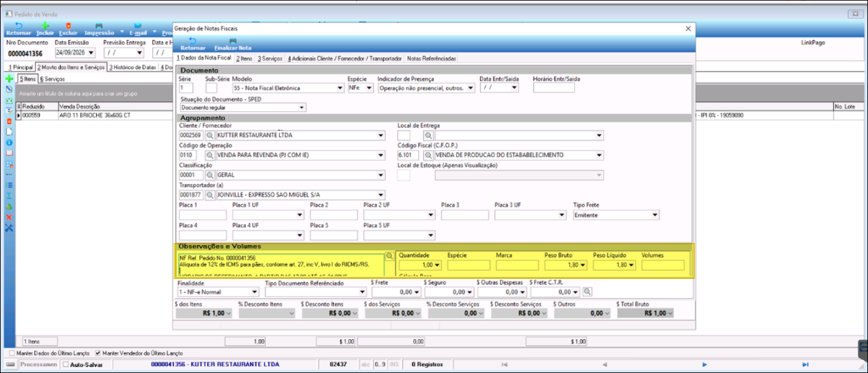The height and width of the screenshot is (373, 868).
Task: Click the magnifier next to $ Frete C.T.R.
Action: coord(587,292)
